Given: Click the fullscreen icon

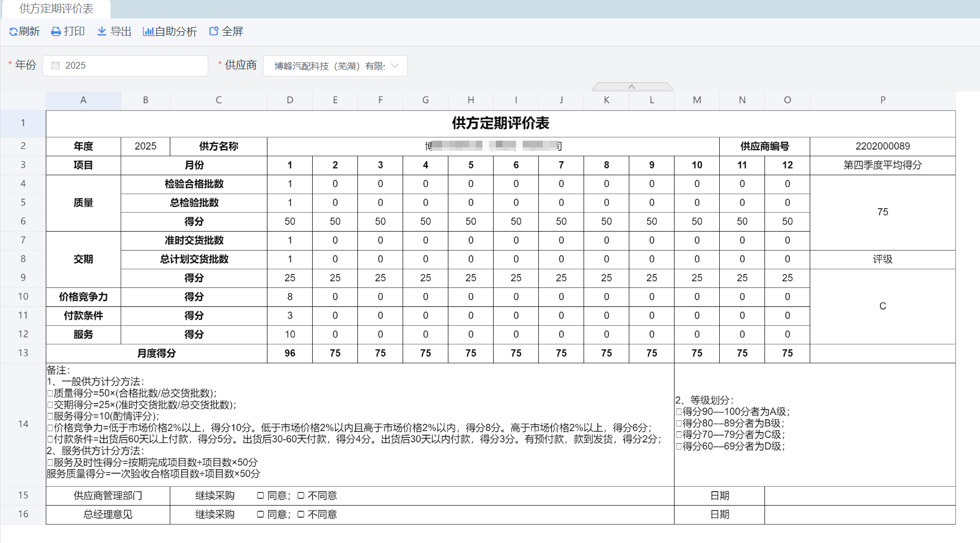Looking at the screenshot, I should tap(213, 31).
